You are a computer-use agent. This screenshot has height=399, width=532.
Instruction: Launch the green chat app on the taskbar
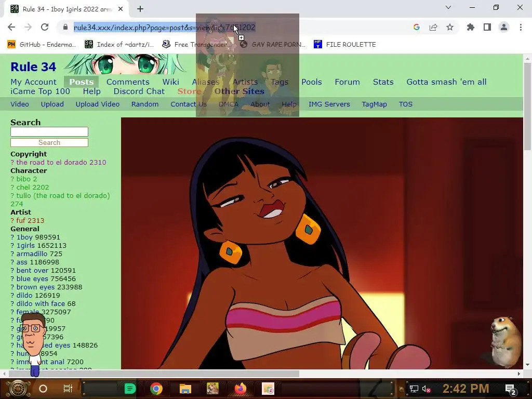[130, 389]
